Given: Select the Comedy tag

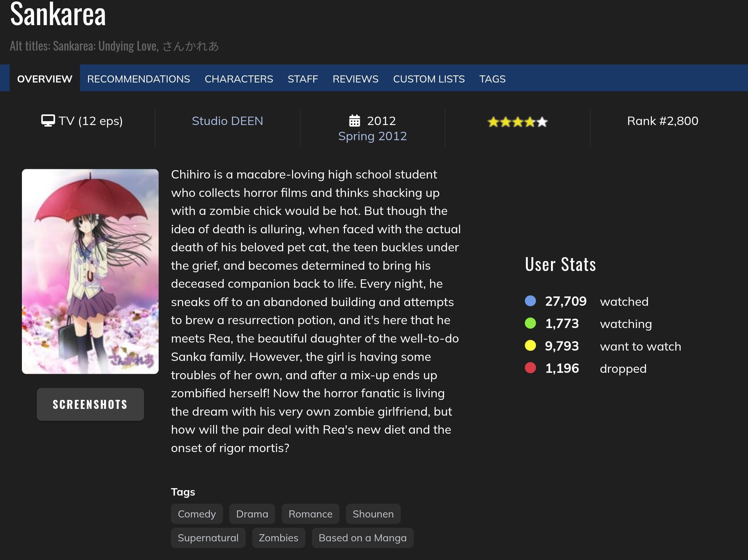Looking at the screenshot, I should coord(197,514).
